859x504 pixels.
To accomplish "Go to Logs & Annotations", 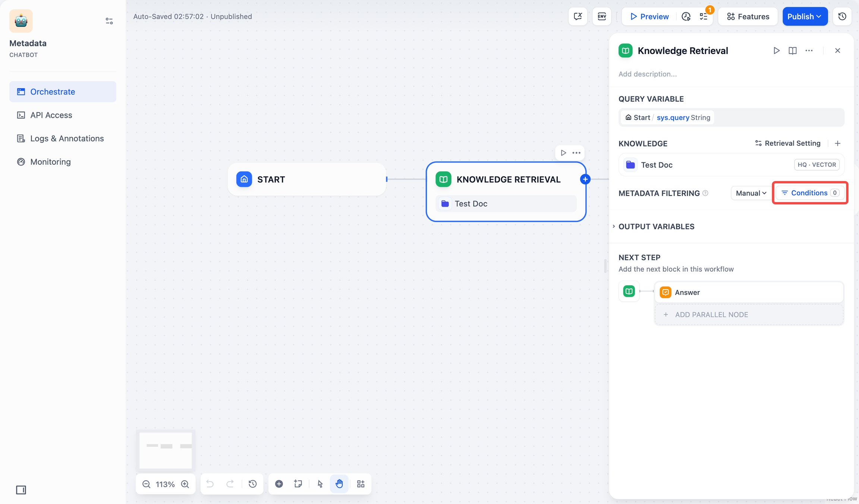I will pyautogui.click(x=67, y=138).
